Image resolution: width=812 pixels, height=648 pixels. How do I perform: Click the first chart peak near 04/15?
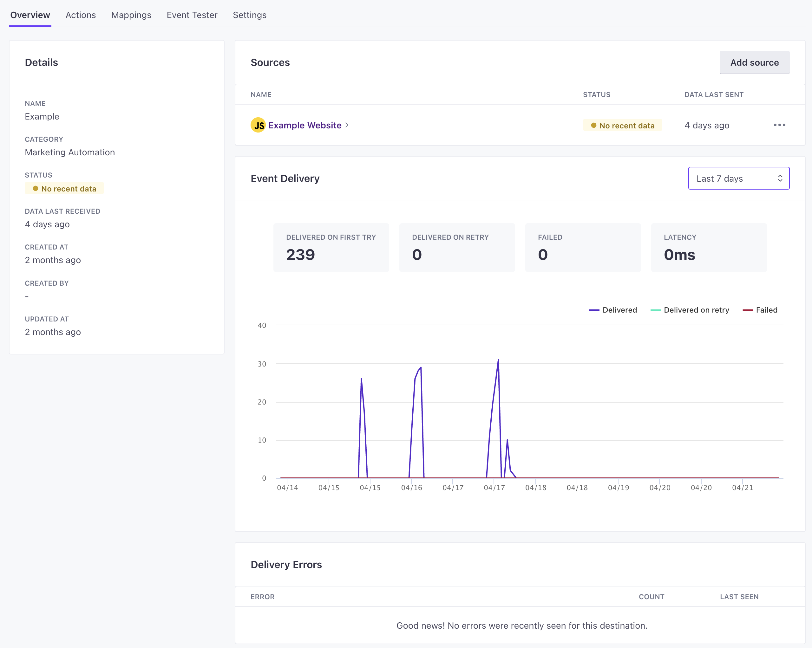(361, 379)
